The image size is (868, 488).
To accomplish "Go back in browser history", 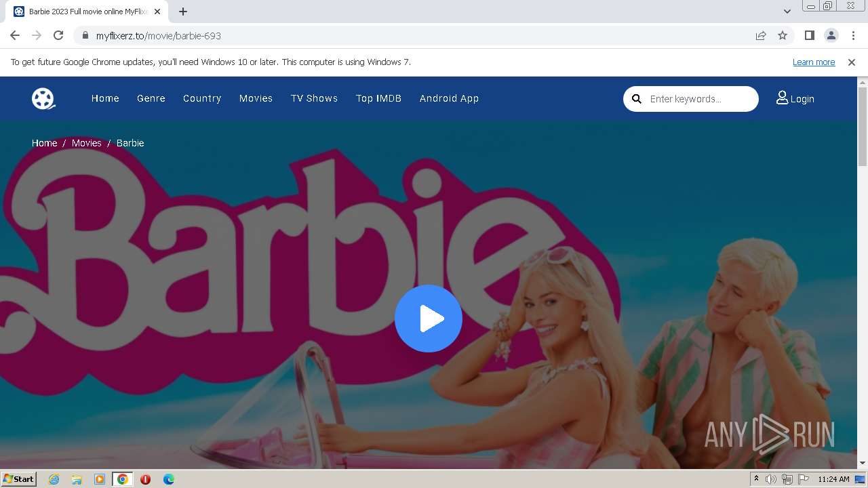I will coord(15,35).
